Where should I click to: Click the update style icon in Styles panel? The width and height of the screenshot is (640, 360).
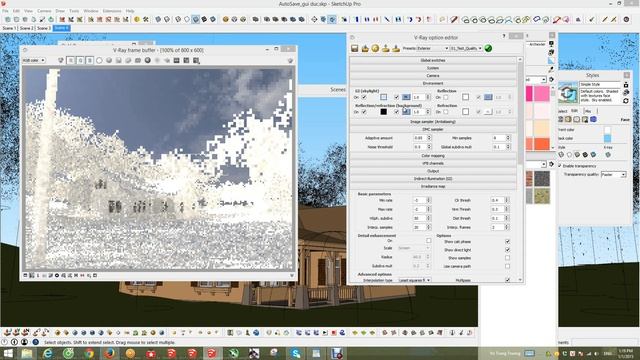tap(626, 100)
